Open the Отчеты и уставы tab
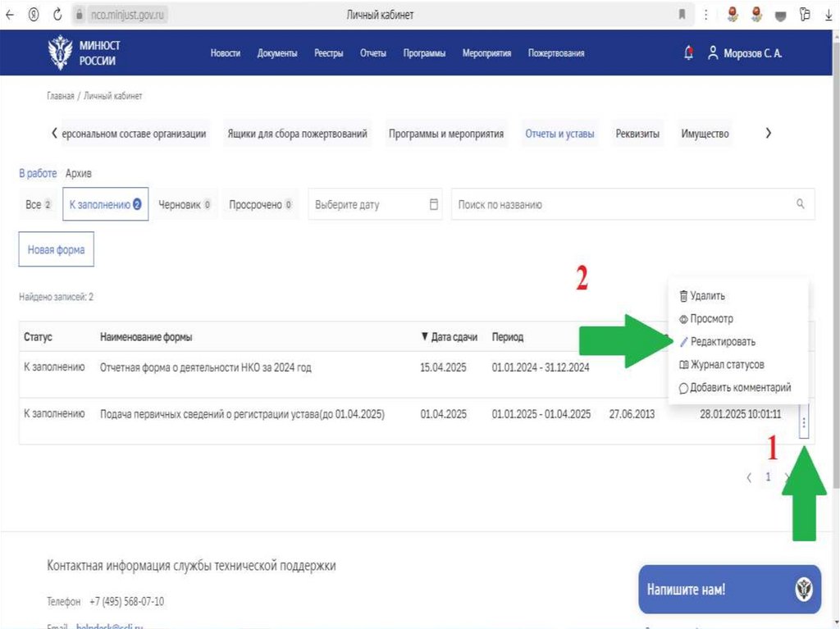Viewport: 840px width, 629px height. pos(559,134)
